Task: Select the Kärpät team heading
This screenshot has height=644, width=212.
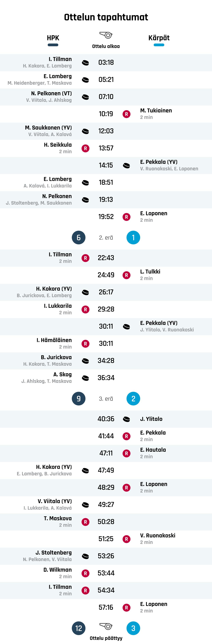Action: (159, 38)
